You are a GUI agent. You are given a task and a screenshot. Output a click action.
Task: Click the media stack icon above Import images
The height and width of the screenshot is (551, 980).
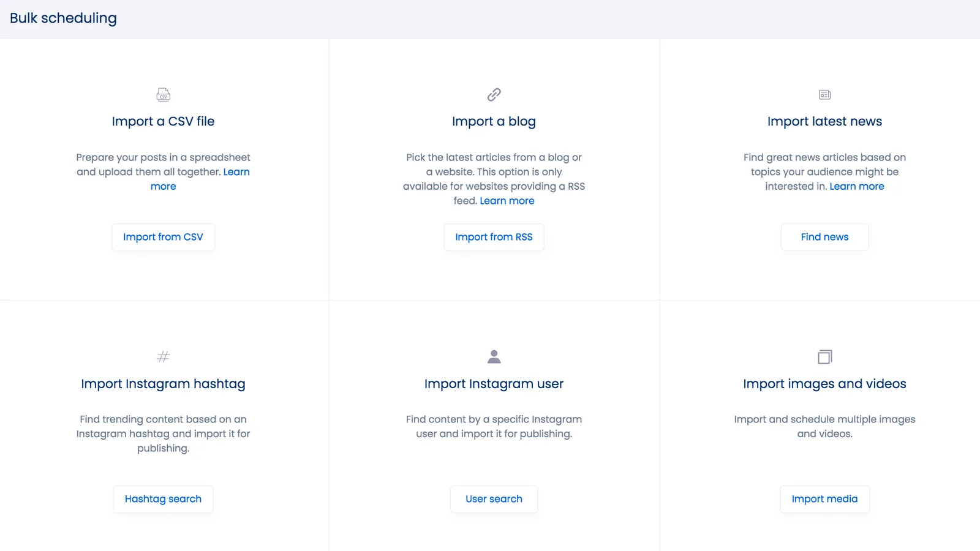tap(824, 357)
